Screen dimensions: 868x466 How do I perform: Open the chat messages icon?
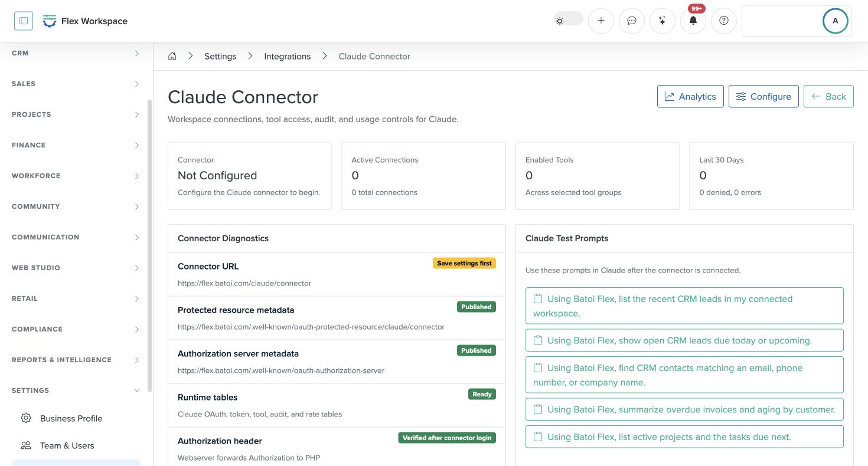632,21
